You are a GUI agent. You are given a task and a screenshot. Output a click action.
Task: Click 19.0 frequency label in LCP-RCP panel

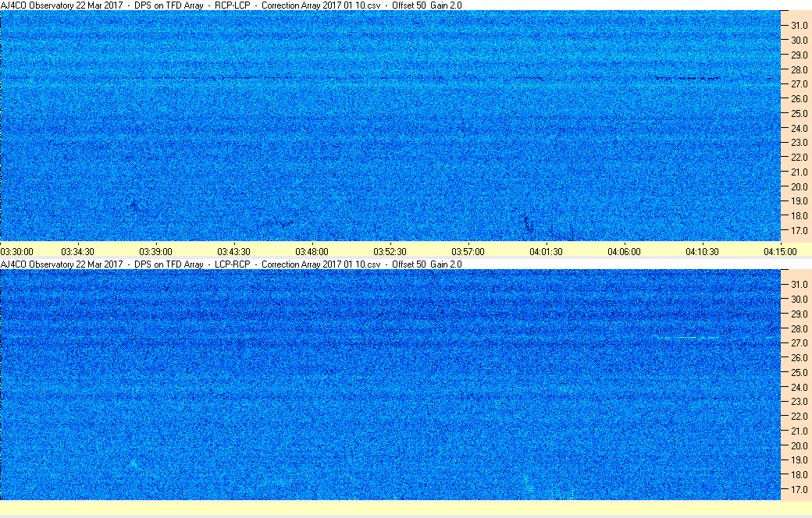coord(799,460)
